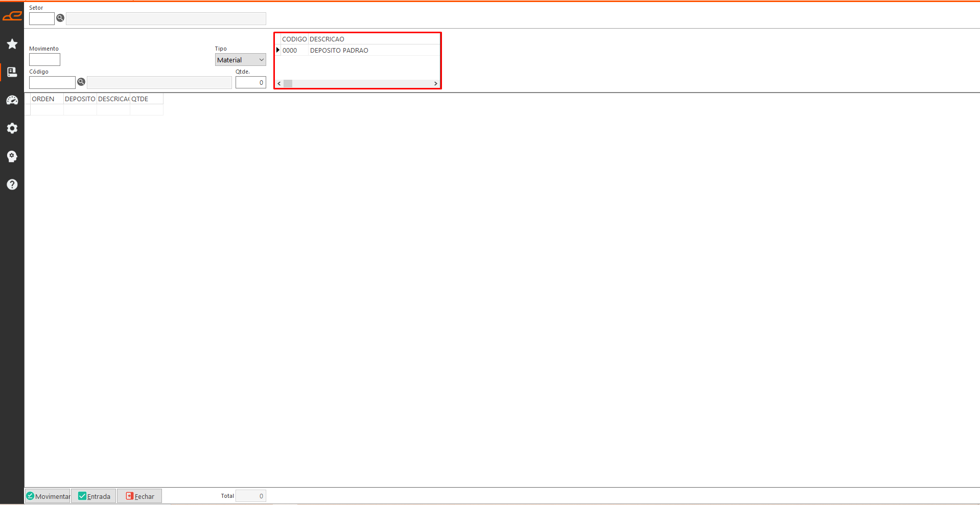
Task: Click the deposit grid right scroll arrow
Action: [x=435, y=83]
